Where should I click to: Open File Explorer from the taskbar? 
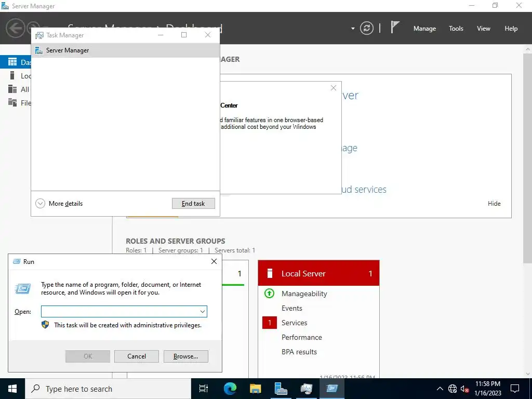tap(256, 389)
